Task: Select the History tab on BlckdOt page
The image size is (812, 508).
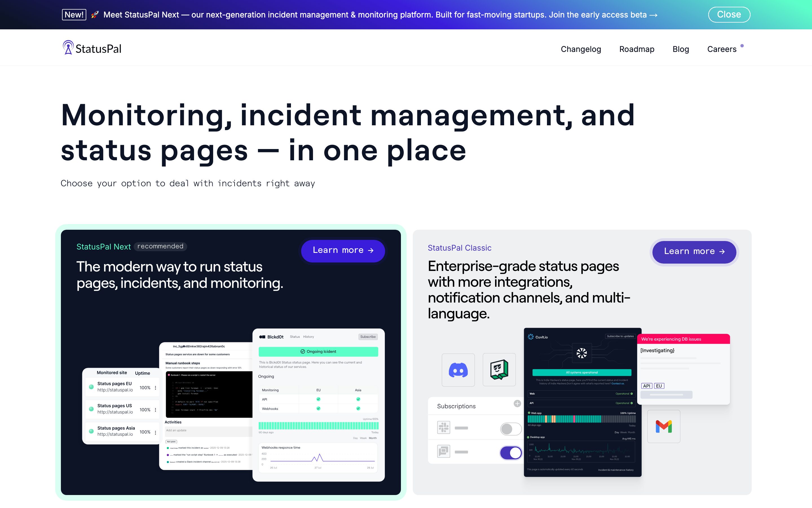Action: (308, 337)
